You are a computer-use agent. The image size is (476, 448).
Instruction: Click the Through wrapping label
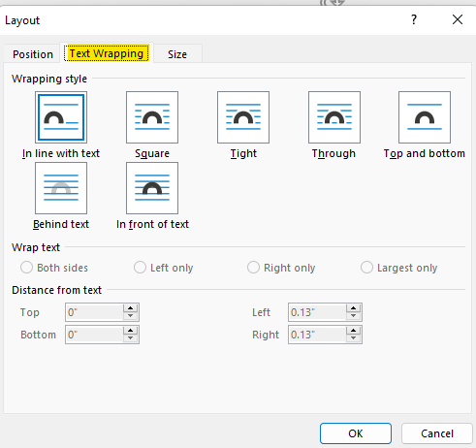333,153
